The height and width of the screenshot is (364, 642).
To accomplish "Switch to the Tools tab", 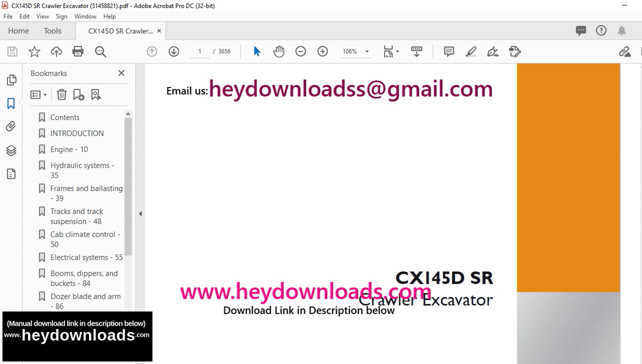I will pos(52,31).
